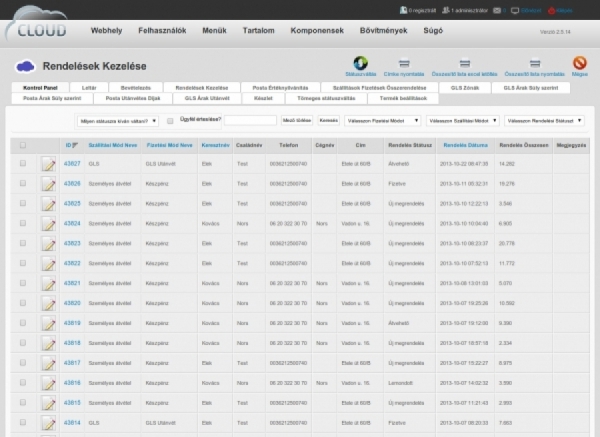Screen dimensions: 600x437
Task: Open the Bővítmények menu
Action: click(x=383, y=31)
